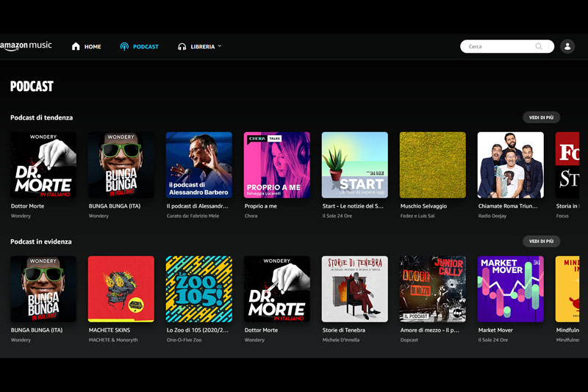Screen dimensions: 588x392
Task: Open Lo Zoo di 105 cover
Action: tap(199, 289)
